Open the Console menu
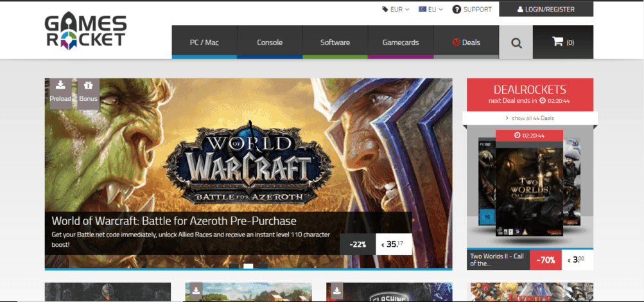644x302 pixels. (x=270, y=42)
